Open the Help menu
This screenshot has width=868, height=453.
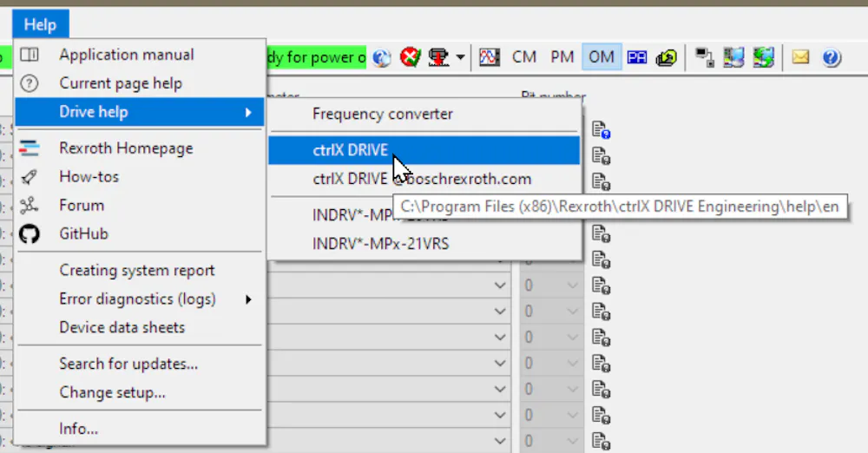point(40,24)
